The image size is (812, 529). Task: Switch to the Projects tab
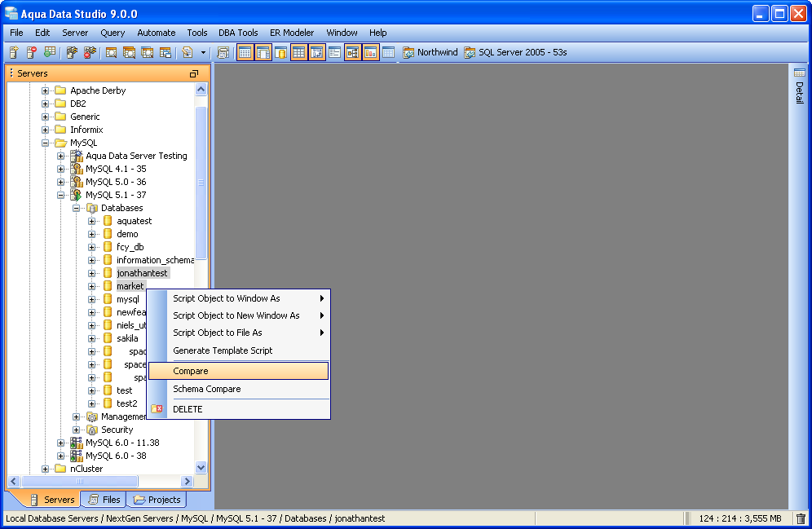157,500
